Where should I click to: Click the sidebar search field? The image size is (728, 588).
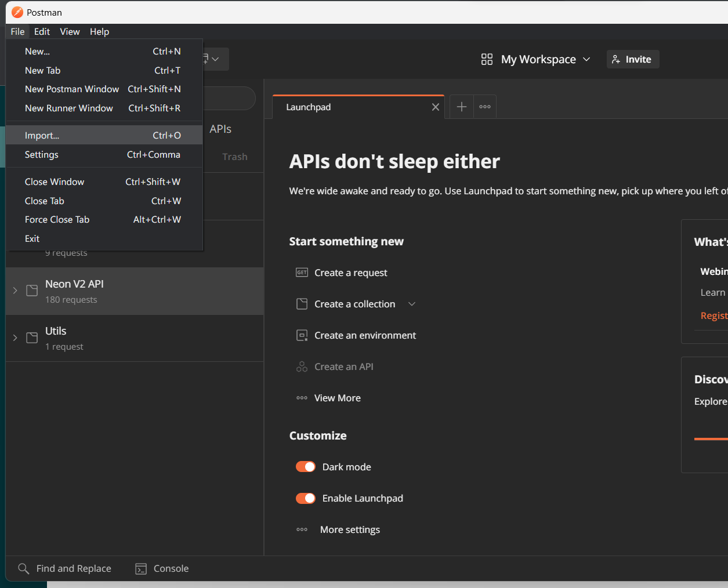[x=230, y=99]
